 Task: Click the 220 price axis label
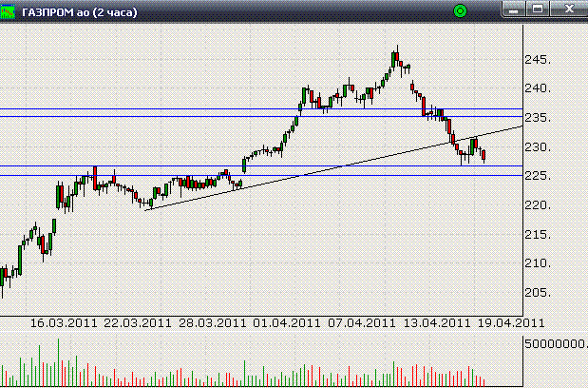pyautogui.click(x=538, y=205)
